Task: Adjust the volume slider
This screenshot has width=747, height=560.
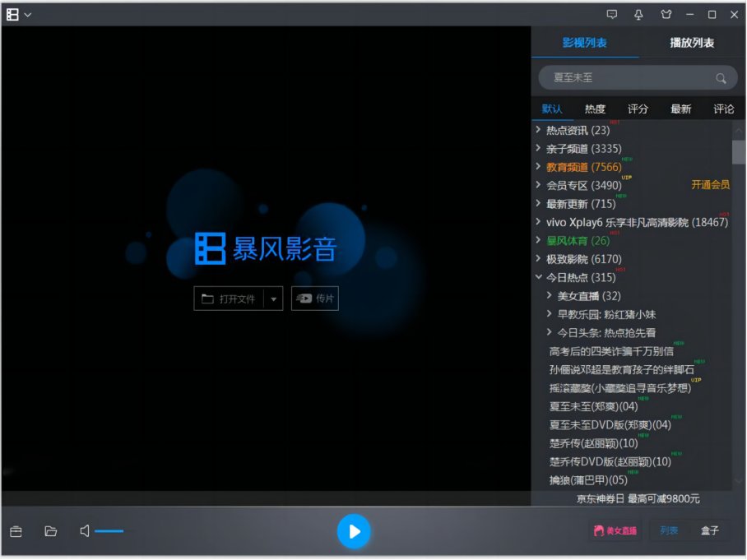Action: [x=111, y=531]
